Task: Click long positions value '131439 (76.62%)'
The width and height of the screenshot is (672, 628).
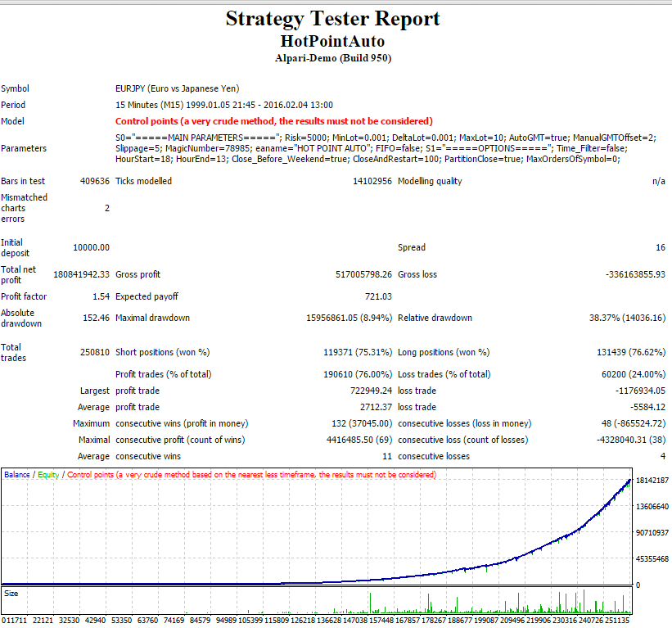Action: click(x=631, y=352)
